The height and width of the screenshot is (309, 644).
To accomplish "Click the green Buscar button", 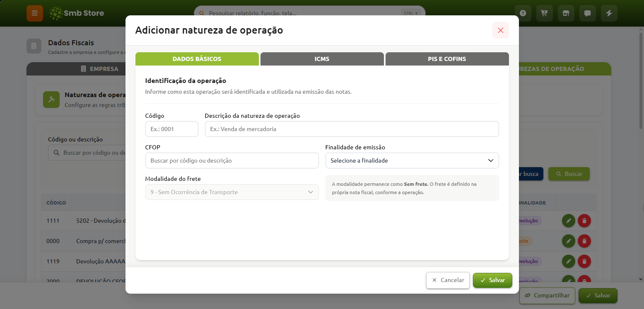I will click(x=569, y=174).
